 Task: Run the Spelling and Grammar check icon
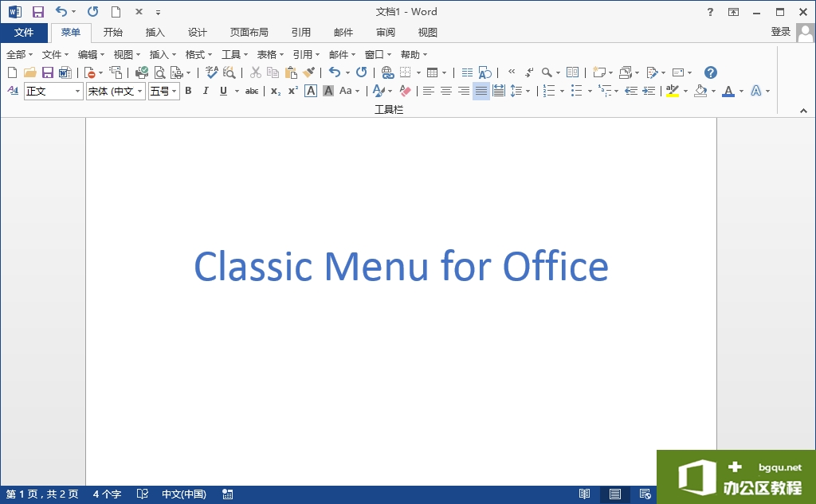click(x=211, y=72)
